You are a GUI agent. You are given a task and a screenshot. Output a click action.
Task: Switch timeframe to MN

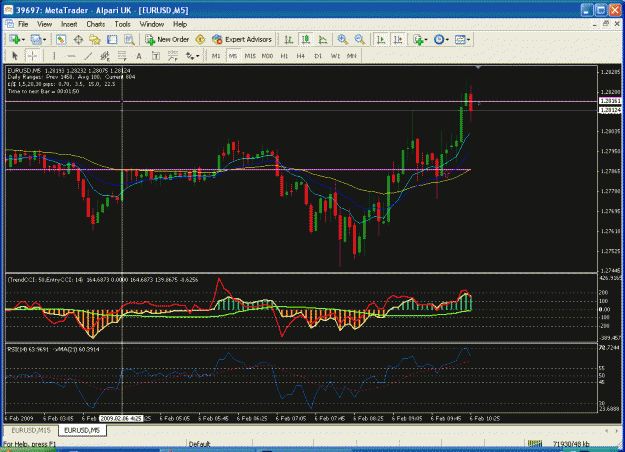click(351, 56)
